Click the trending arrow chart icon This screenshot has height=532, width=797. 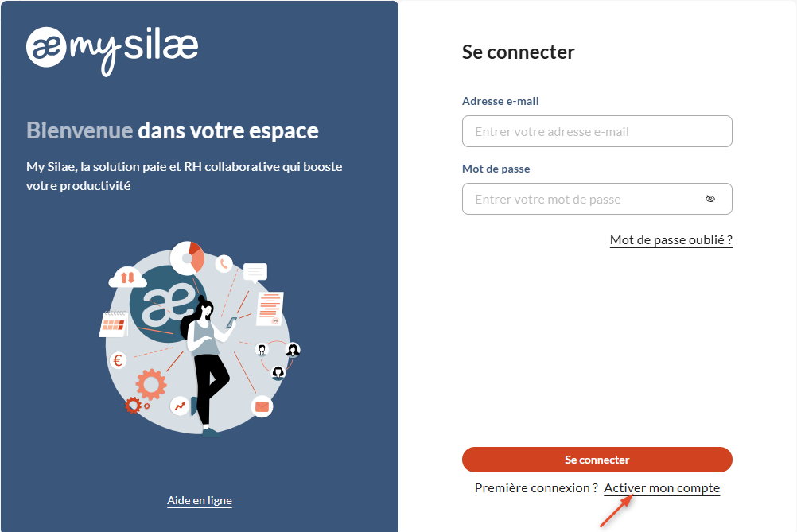point(180,406)
